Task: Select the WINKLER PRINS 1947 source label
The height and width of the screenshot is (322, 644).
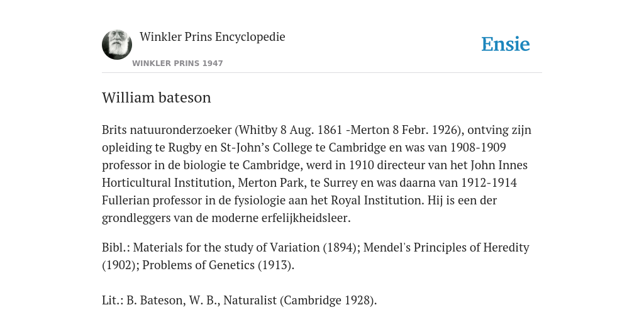Action: click(x=177, y=64)
